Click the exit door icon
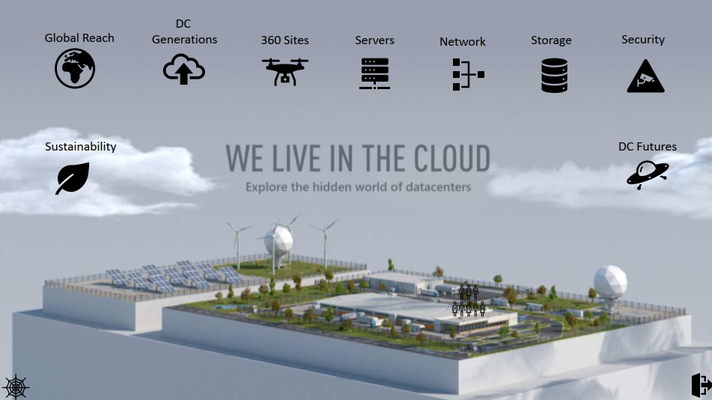 point(701,385)
